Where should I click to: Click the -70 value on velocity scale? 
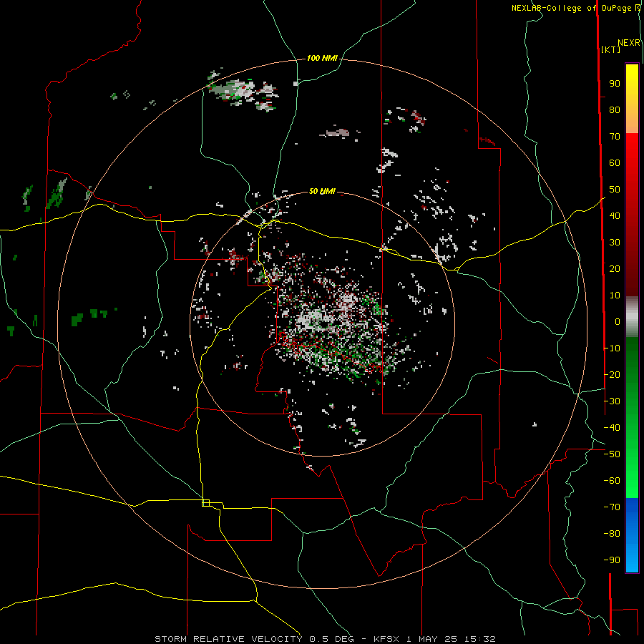[x=612, y=507]
